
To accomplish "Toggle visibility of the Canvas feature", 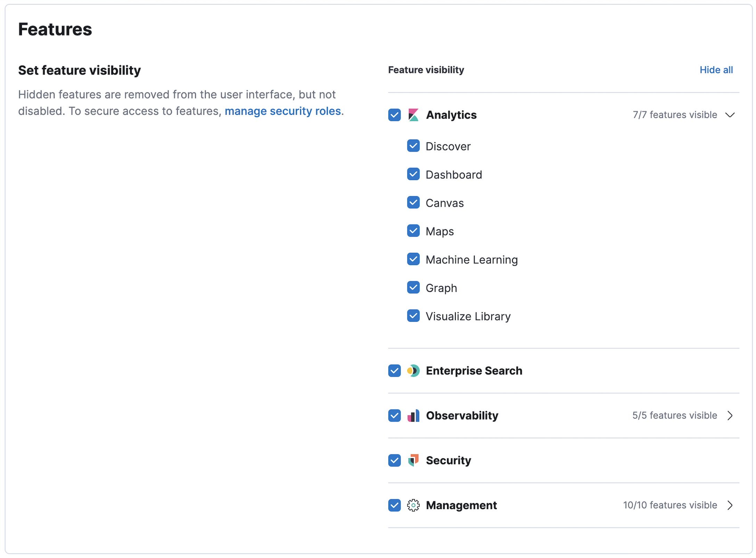I will (413, 203).
